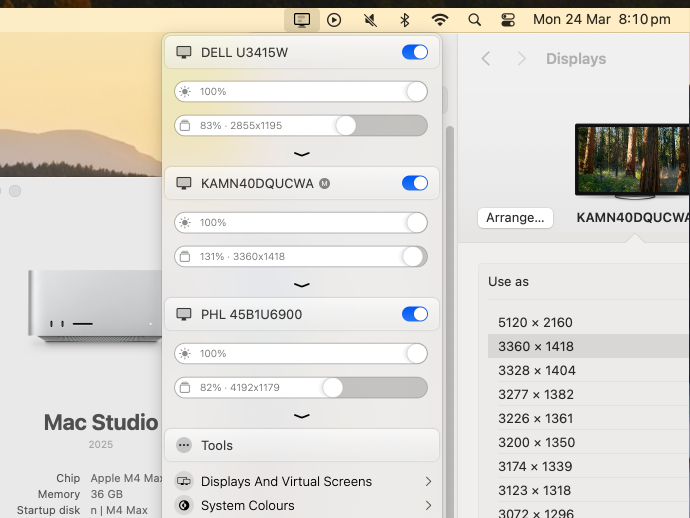Select the 3328 × 1404 resolution
Screen dimensions: 690x518
pos(589,370)
